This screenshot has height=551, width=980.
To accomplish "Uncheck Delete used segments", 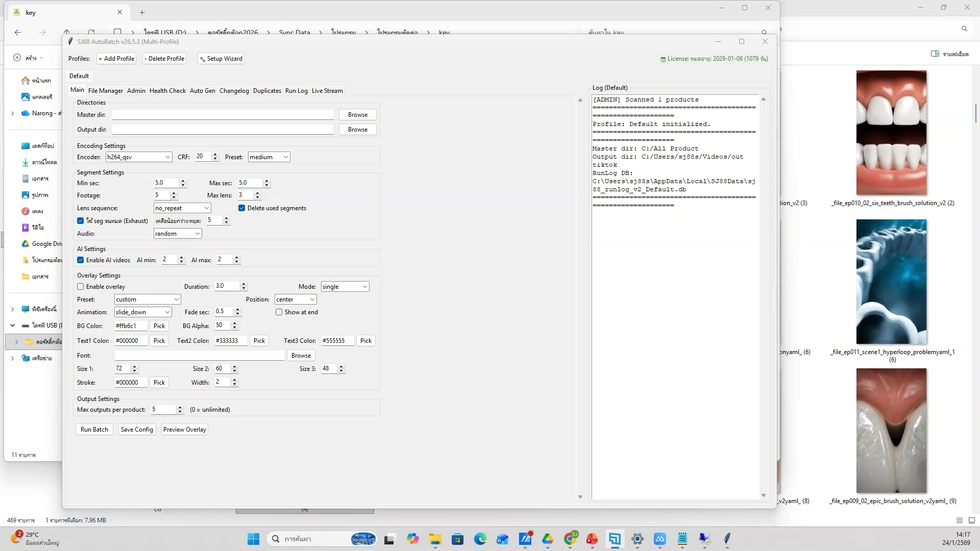I will [242, 208].
